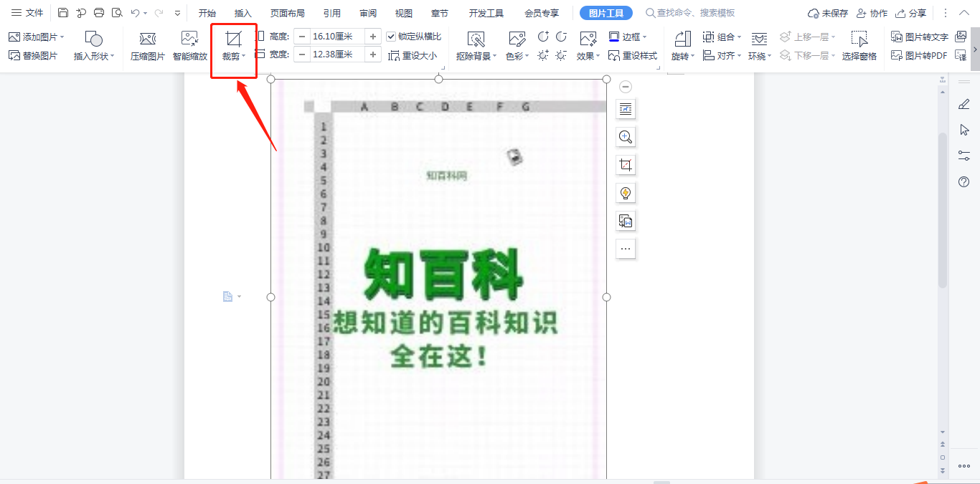The width and height of the screenshot is (980, 484).
Task: Open the 旋转 rotate dropdown
Action: (683, 46)
